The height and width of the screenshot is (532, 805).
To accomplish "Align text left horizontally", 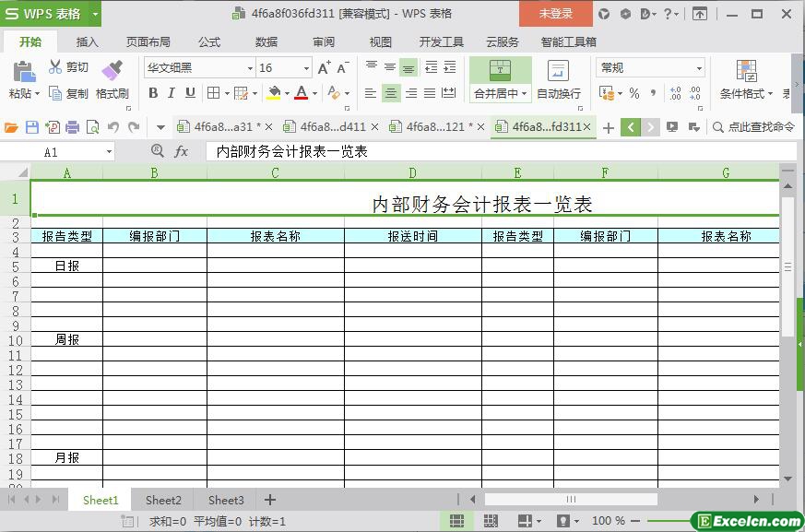I will 371,93.
